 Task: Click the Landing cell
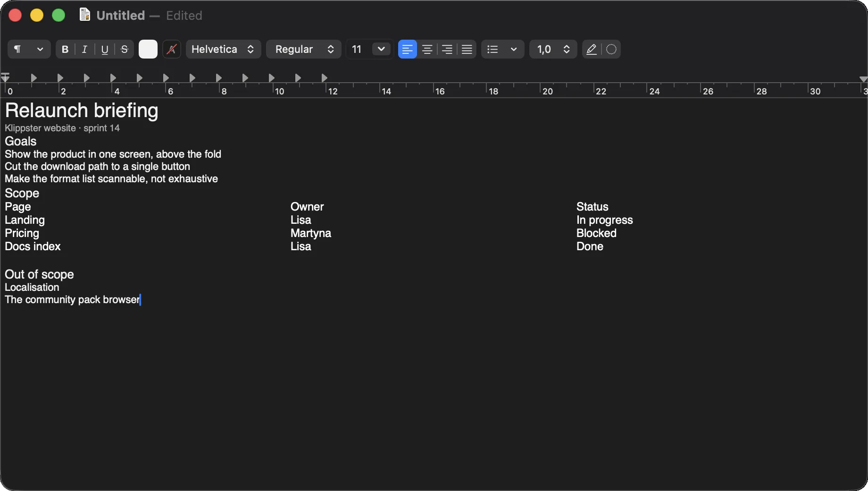pos(25,220)
